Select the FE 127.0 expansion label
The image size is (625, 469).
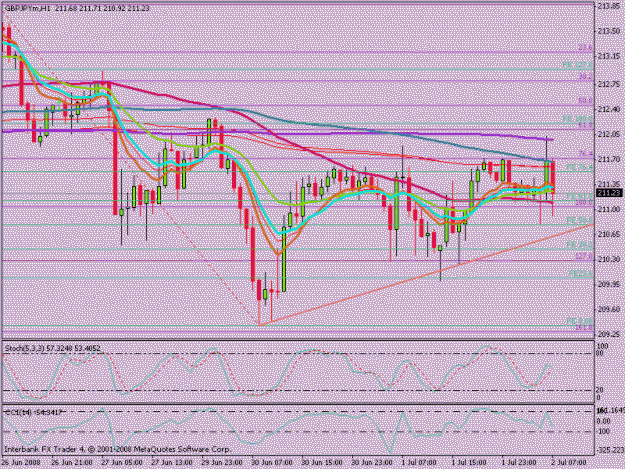(x=578, y=65)
